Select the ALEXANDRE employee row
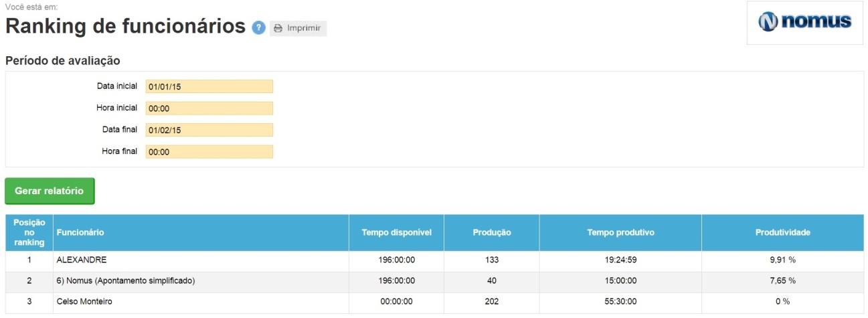 (x=434, y=260)
